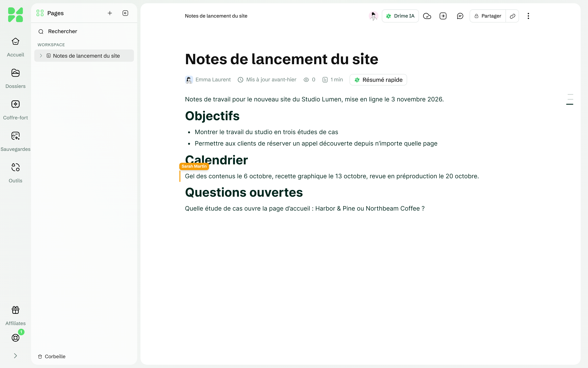Click the Calendrier heading

[216, 160]
